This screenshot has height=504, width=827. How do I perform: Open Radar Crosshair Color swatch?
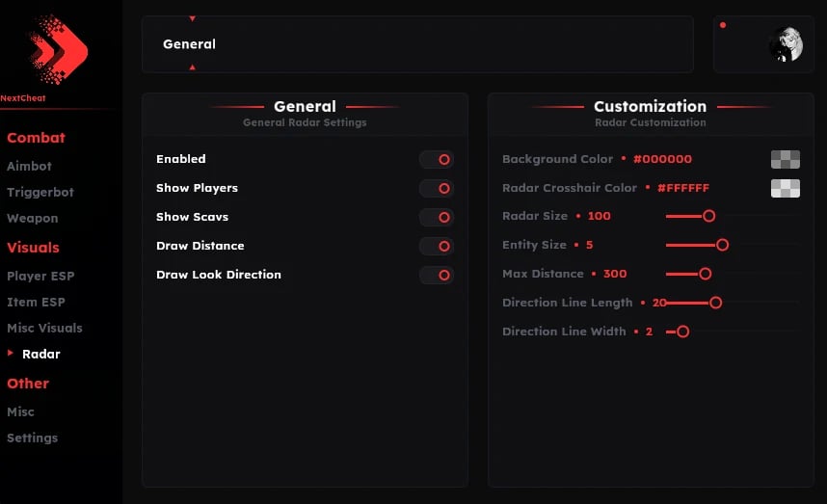[785, 188]
